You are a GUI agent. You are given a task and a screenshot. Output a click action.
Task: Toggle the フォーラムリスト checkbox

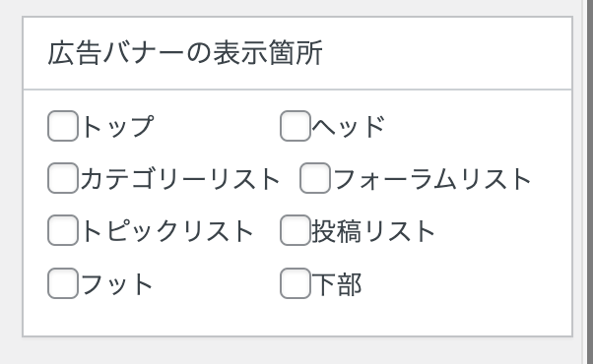(x=315, y=178)
